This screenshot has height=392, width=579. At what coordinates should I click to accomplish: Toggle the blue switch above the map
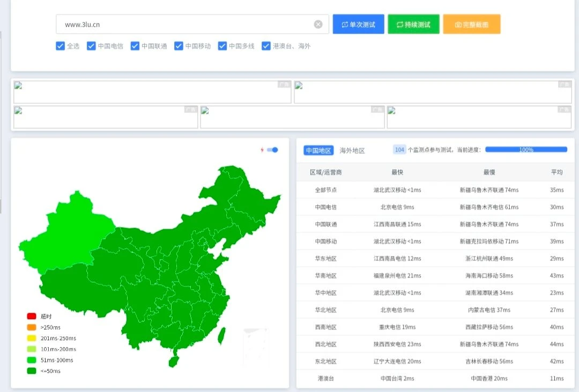coord(273,150)
